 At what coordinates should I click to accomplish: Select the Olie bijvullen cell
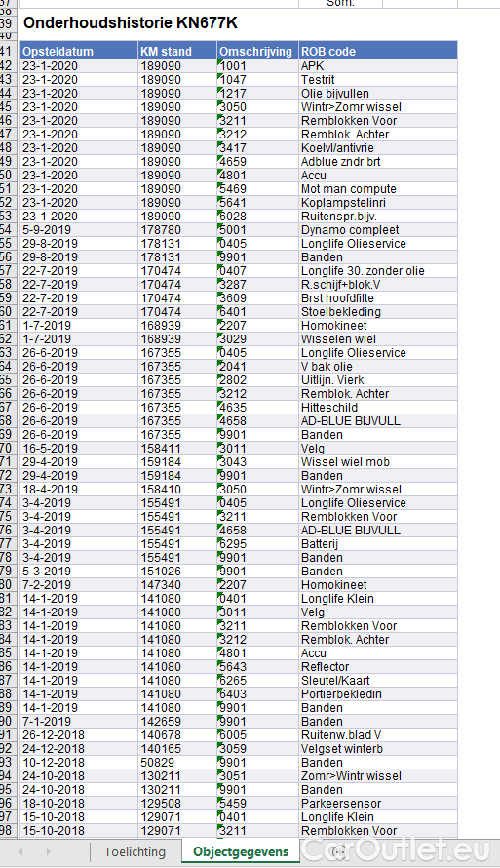378,93
